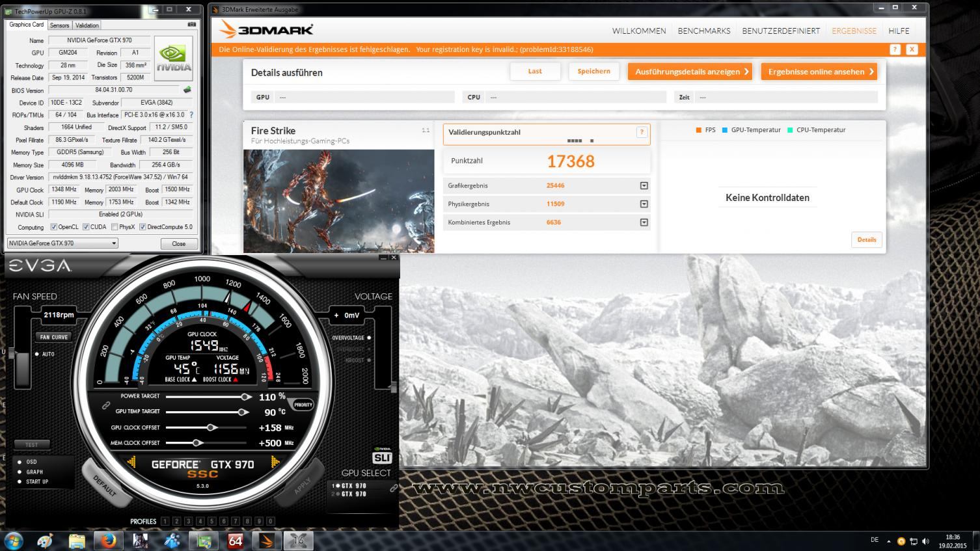Click the GPU Clock Offset slider handle
980x551 pixels.
click(x=211, y=427)
